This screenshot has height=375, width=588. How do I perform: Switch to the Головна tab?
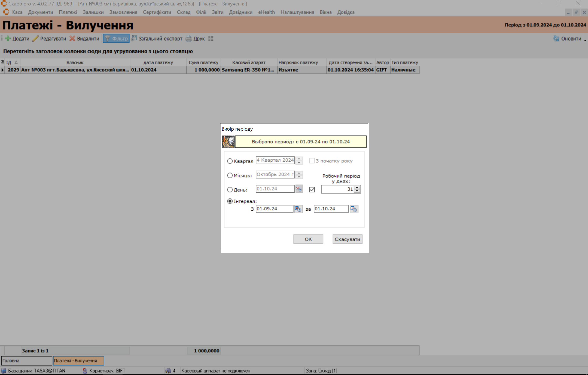tap(26, 361)
